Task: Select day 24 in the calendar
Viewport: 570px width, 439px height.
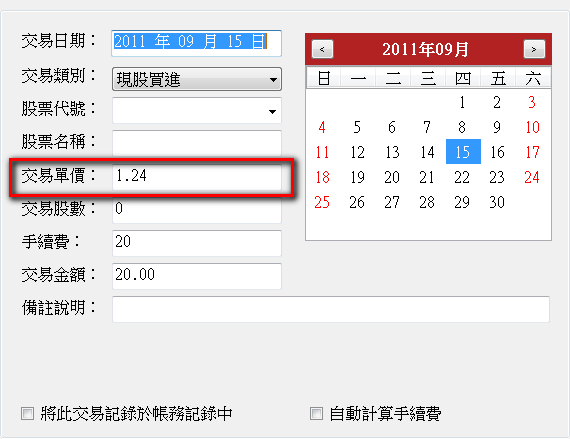Action: click(x=532, y=177)
